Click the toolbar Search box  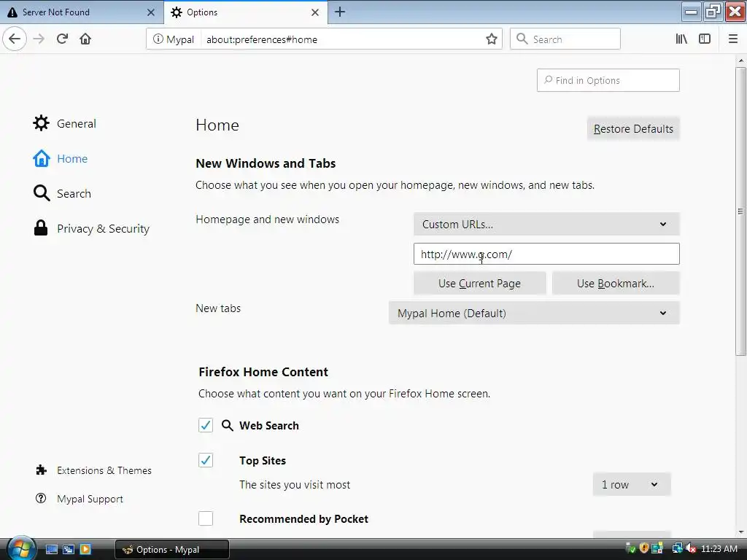565,39
